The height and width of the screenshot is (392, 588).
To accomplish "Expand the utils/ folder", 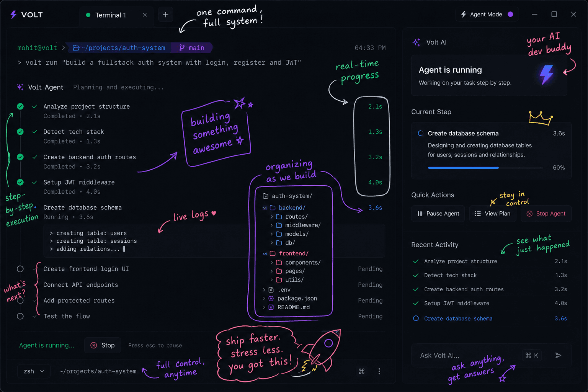I will click(272, 280).
